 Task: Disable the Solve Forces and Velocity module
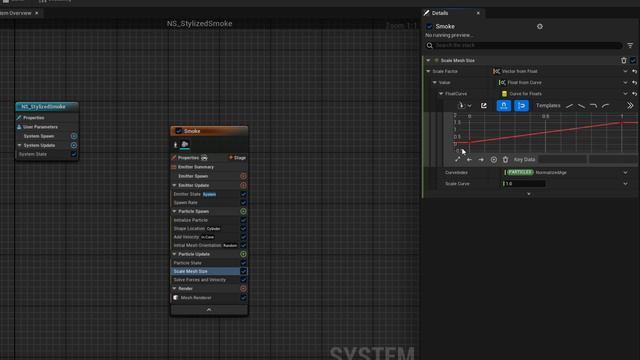click(243, 280)
